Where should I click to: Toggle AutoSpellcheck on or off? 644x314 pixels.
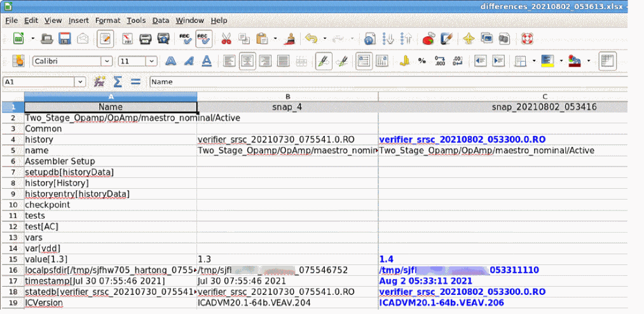click(204, 39)
